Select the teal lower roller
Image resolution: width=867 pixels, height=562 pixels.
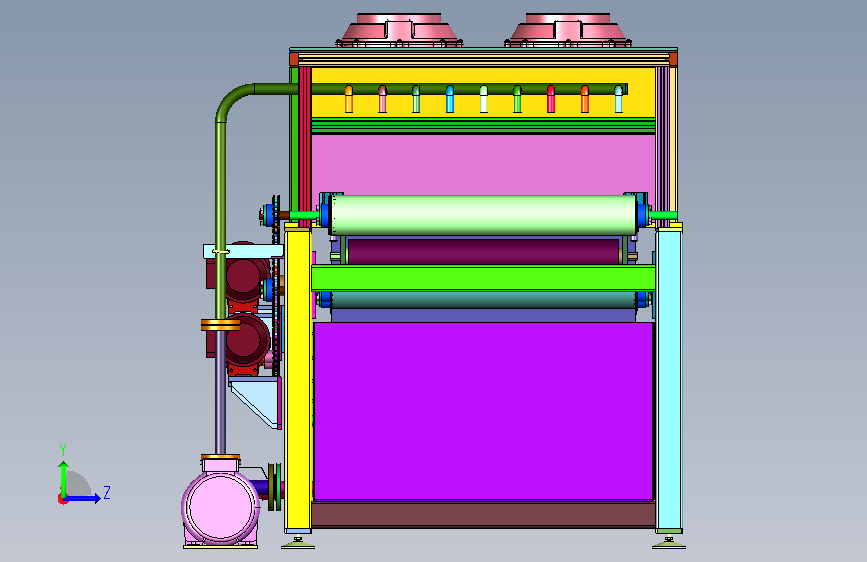coord(484,300)
